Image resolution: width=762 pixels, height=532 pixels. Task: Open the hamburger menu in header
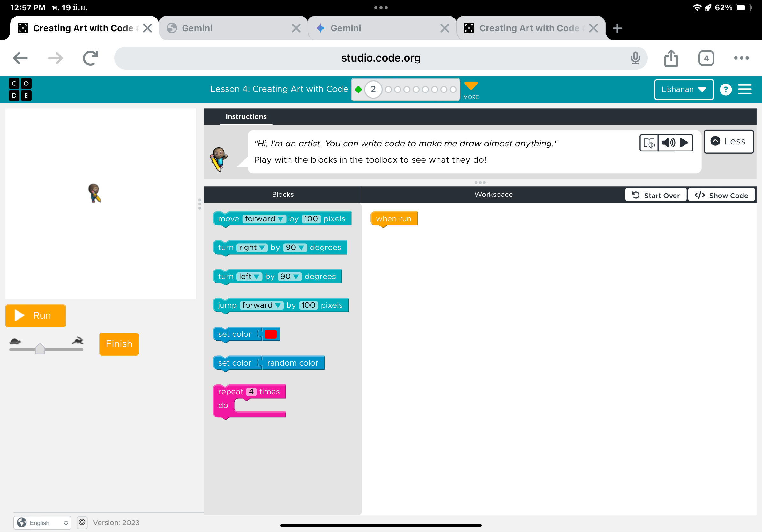pos(744,89)
